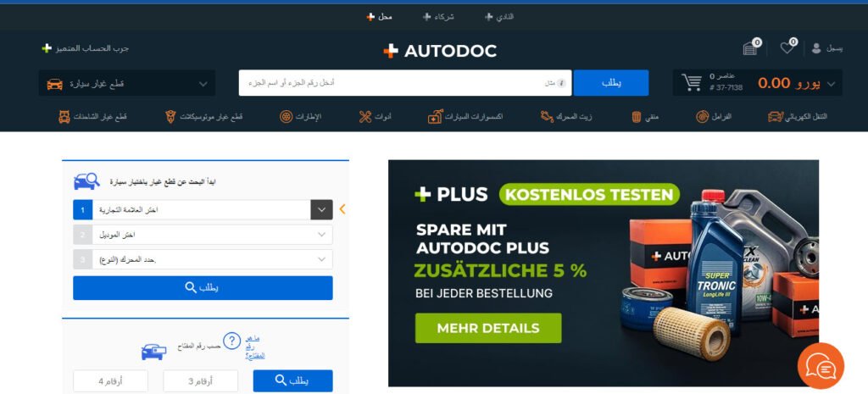Select the tools wrench icon category
Viewport: 868px width, 394px height.
tap(365, 117)
